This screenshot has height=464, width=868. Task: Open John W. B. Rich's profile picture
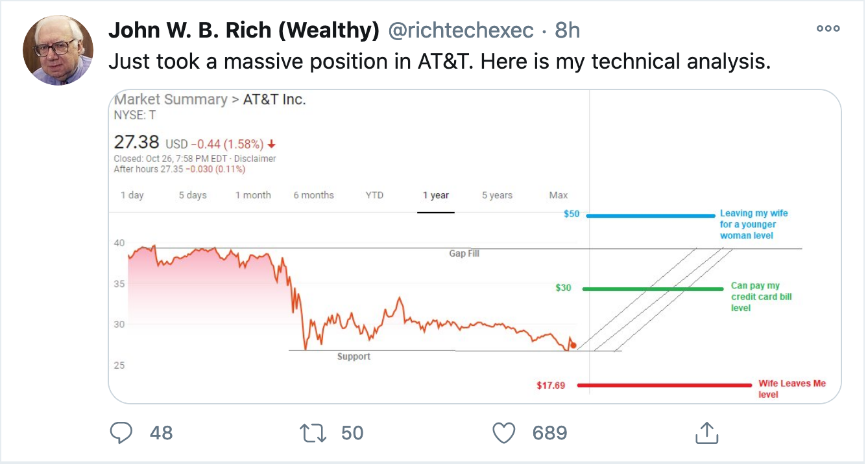(x=58, y=51)
